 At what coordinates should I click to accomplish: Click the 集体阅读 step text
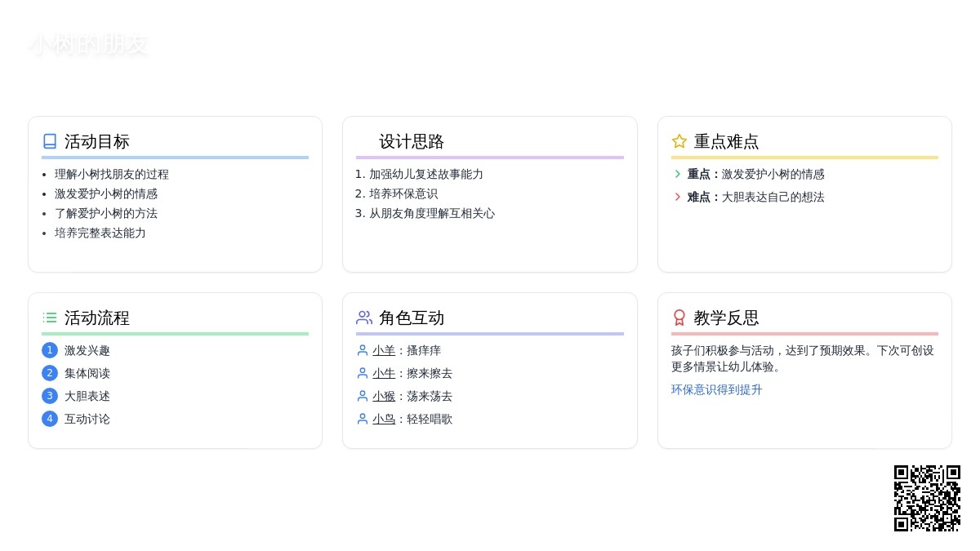tap(87, 373)
